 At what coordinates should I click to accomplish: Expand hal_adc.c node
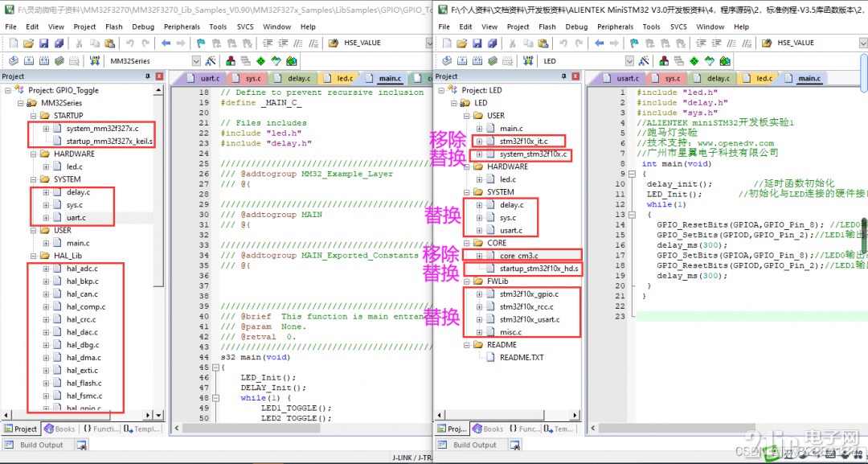tap(45, 269)
